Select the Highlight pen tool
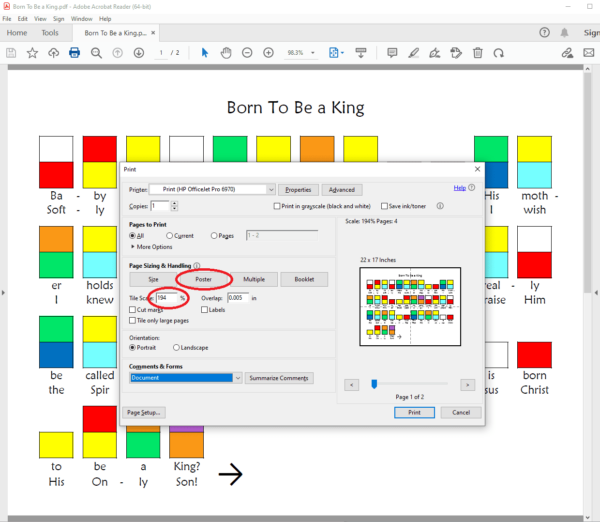Screen dimensions: 600x522 point(414,53)
